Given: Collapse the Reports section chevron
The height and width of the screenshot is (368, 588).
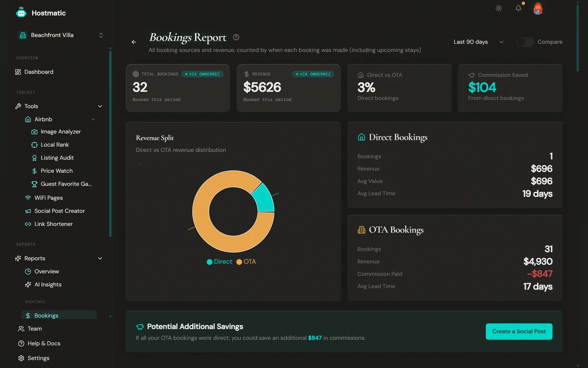Looking at the screenshot, I should pos(100,258).
